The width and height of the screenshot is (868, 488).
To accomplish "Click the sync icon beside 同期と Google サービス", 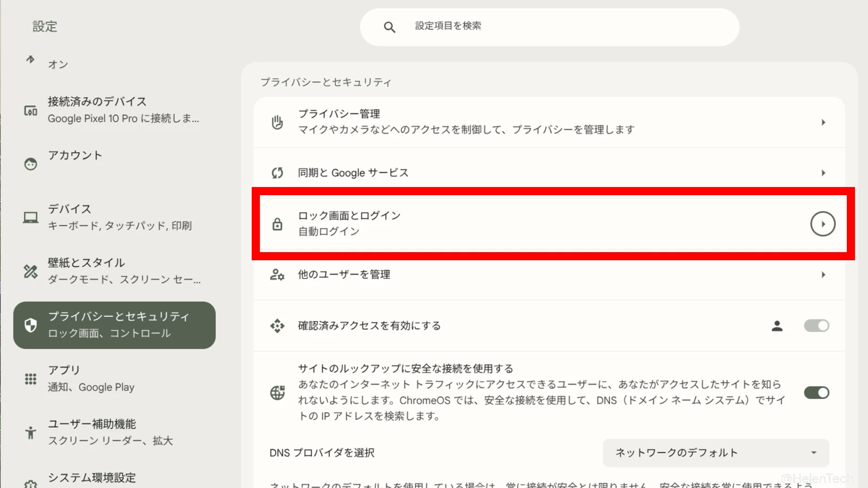I will pos(277,173).
